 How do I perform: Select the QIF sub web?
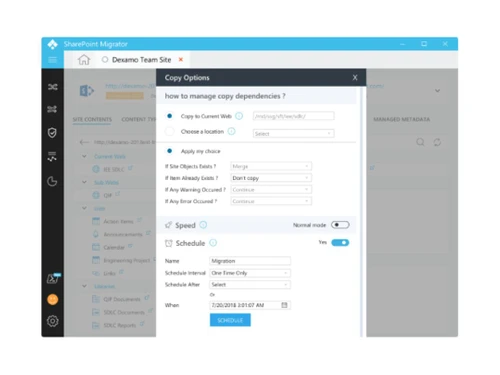(x=107, y=195)
